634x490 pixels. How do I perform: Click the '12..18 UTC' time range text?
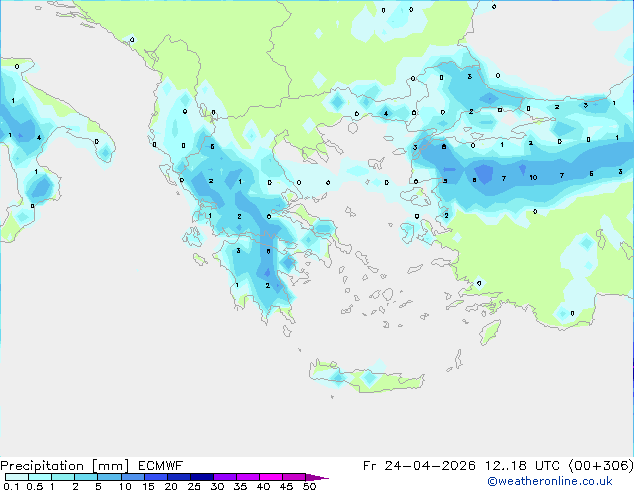523,466
